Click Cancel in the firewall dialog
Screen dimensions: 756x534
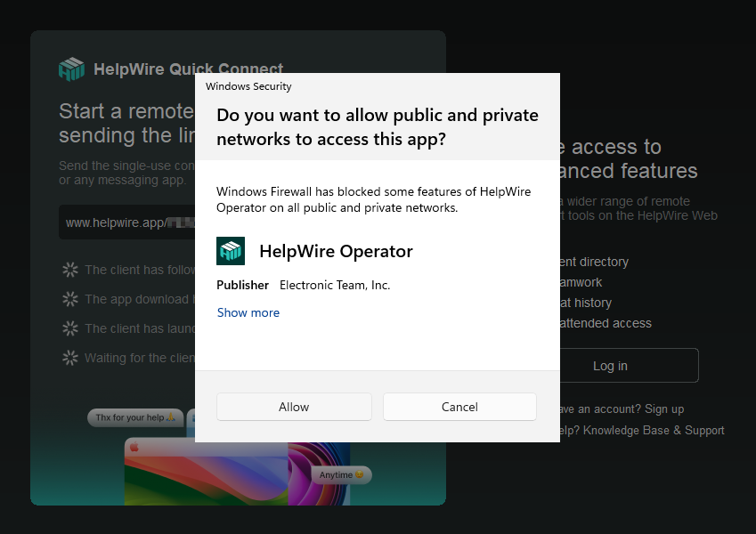coord(459,407)
